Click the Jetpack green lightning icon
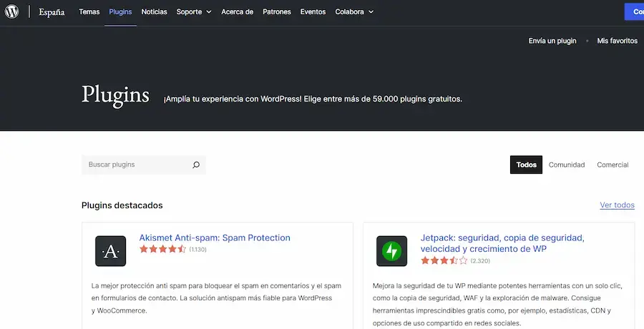The height and width of the screenshot is (329, 644). (x=391, y=251)
